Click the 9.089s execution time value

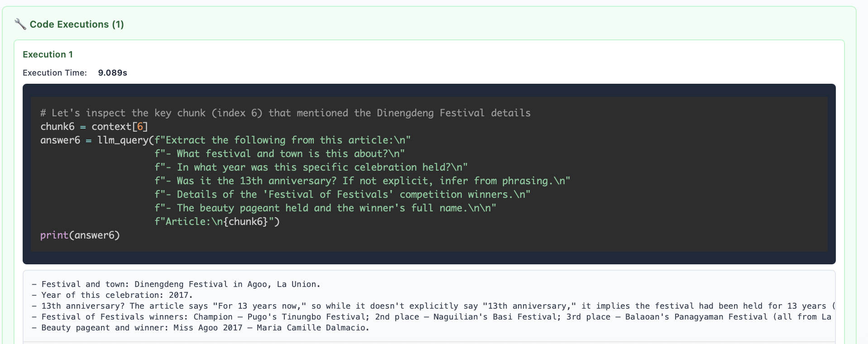coord(112,73)
